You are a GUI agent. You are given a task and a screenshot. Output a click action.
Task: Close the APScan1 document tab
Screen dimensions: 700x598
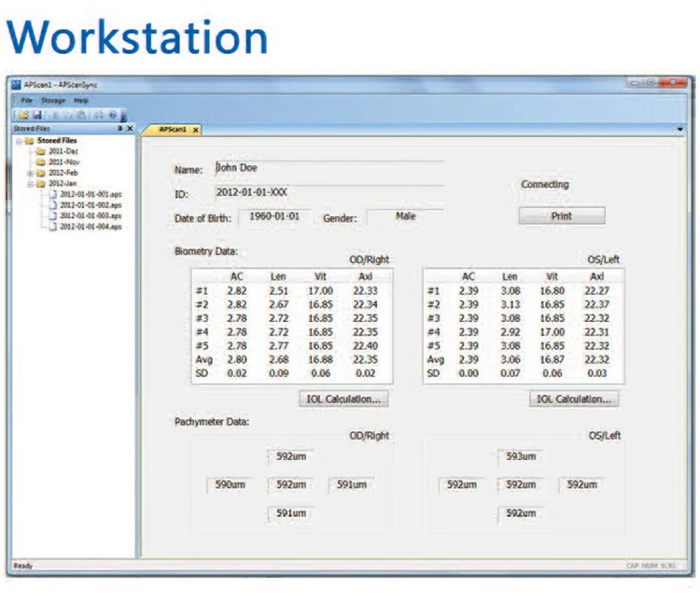pos(195,130)
